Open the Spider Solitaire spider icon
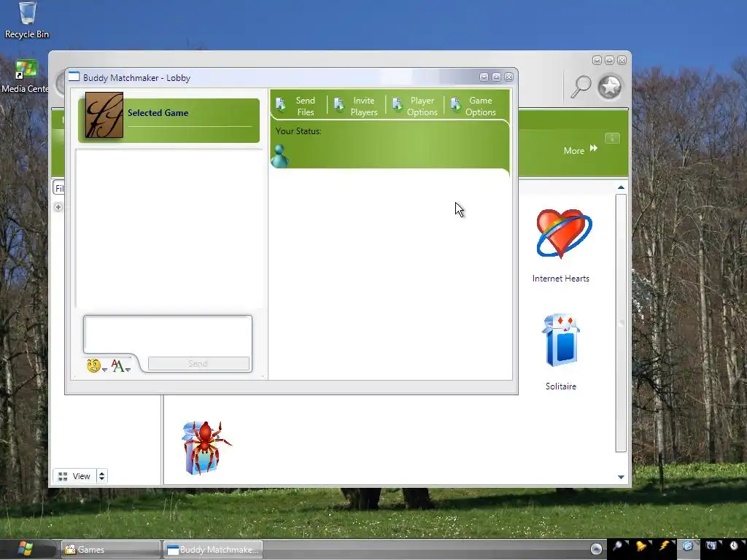The height and width of the screenshot is (560, 747). click(x=206, y=448)
